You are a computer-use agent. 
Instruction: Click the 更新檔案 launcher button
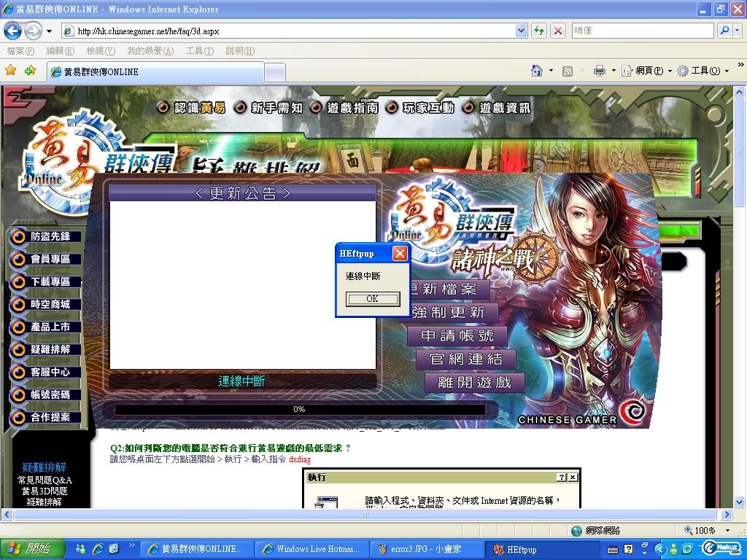coord(449,289)
